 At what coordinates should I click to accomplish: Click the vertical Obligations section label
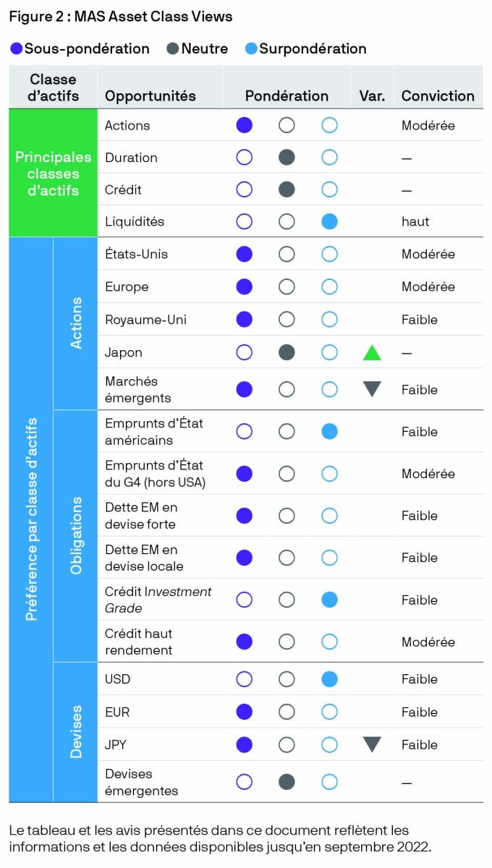pyautogui.click(x=76, y=536)
